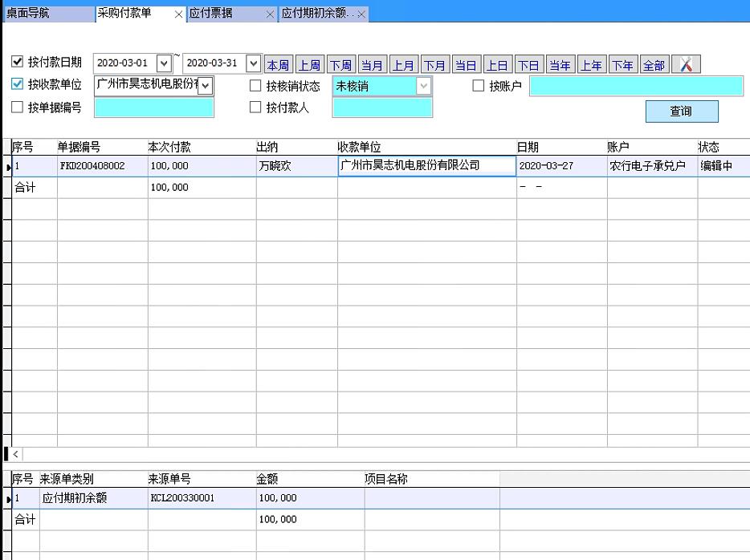The image size is (750, 560).
Task: Click the 本周 quick date button
Action: coord(279,65)
